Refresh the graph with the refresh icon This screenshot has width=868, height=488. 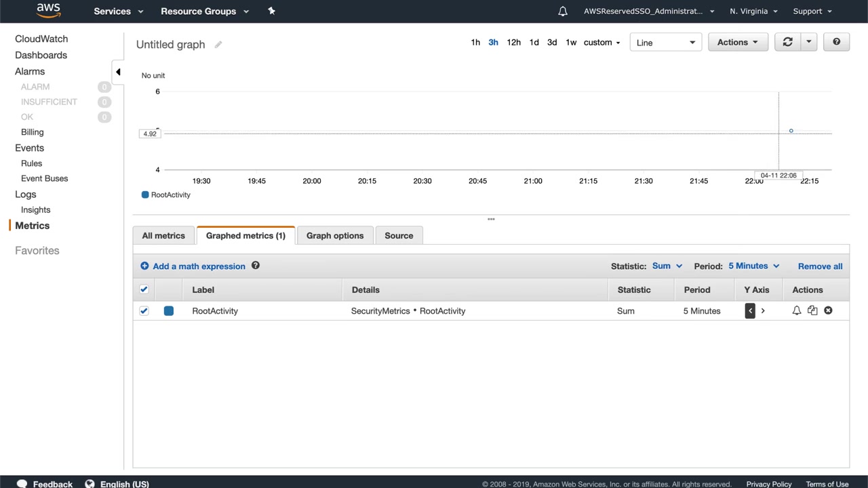[787, 42]
